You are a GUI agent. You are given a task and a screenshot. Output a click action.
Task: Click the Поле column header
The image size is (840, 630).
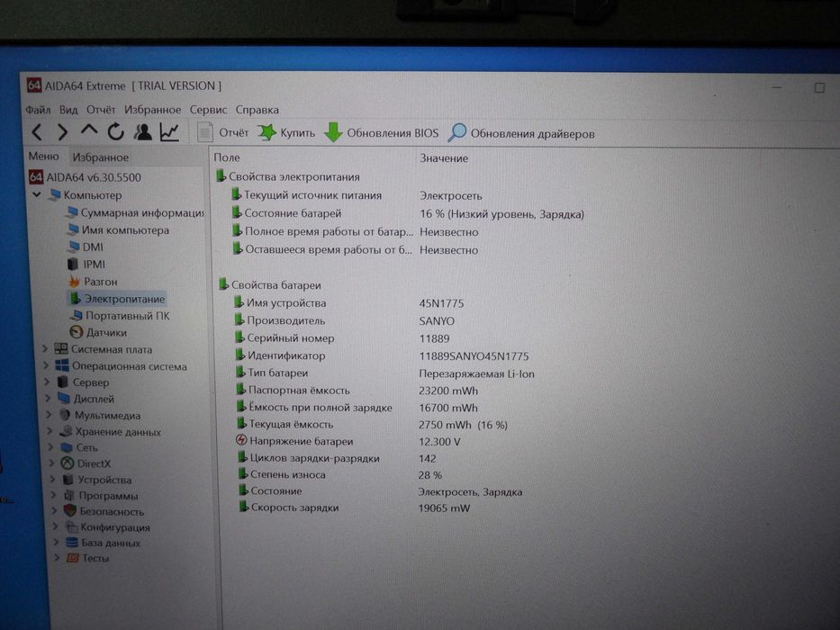click(227, 157)
